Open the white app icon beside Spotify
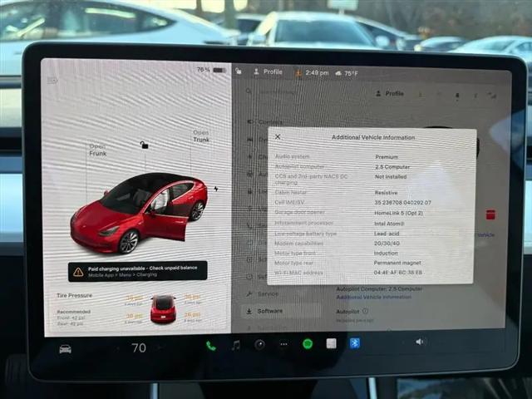This screenshot has height=399, width=532. [331, 343]
